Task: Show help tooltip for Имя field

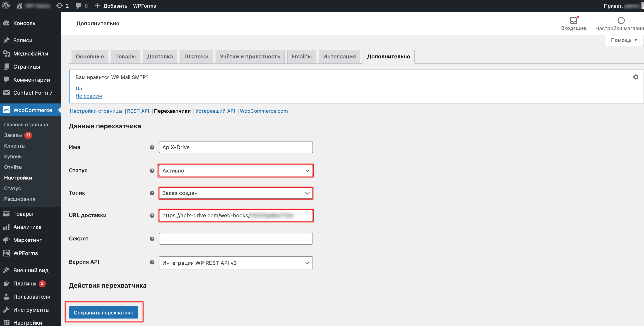Action: pos(152,147)
